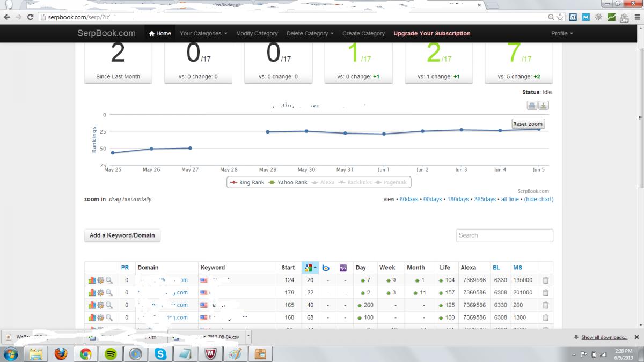Click Add a Keyword/Domain button
The image size is (644, 362).
pyautogui.click(x=122, y=235)
